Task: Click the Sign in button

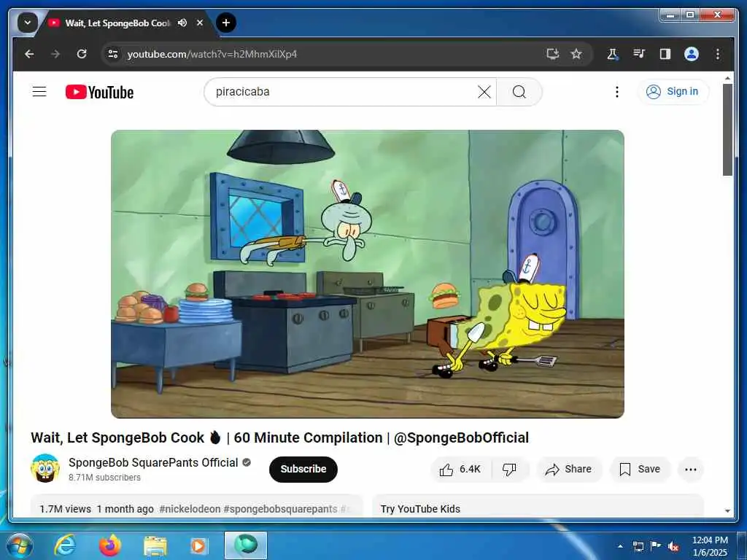Action: coord(673,91)
